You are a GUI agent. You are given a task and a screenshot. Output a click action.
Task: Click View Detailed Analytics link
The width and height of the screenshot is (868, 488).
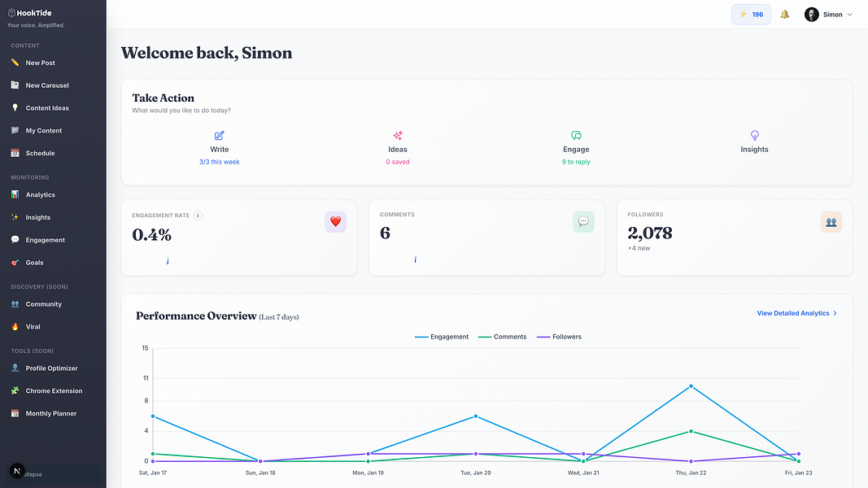(797, 313)
